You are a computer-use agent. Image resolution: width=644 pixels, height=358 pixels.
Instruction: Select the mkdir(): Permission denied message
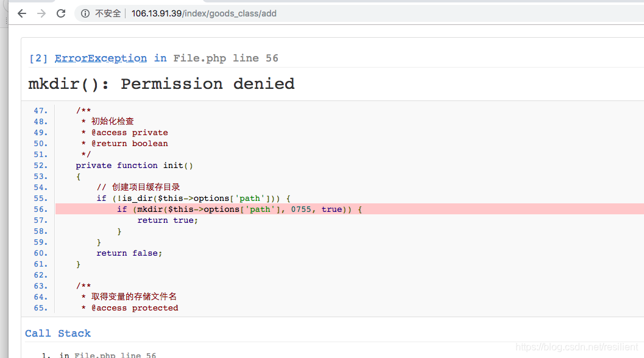click(x=161, y=84)
